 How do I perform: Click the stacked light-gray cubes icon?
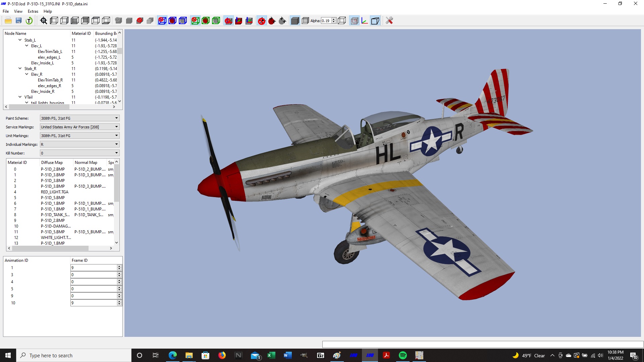click(x=150, y=21)
